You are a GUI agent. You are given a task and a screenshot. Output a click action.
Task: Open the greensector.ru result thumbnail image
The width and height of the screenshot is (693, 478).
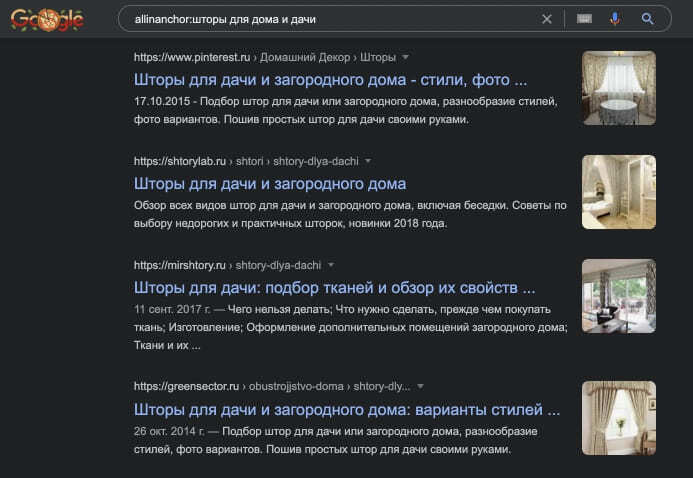point(619,418)
